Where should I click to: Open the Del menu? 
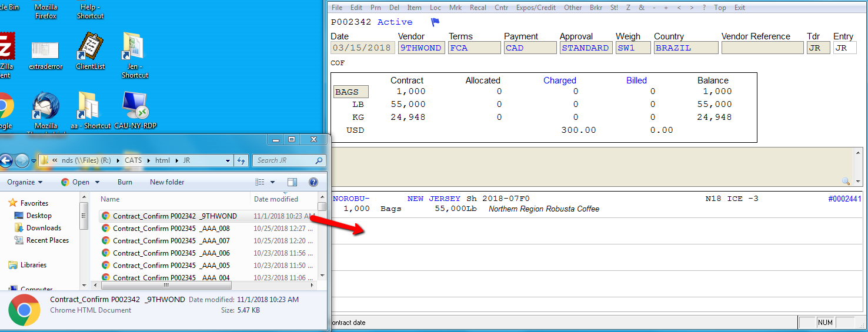(394, 8)
